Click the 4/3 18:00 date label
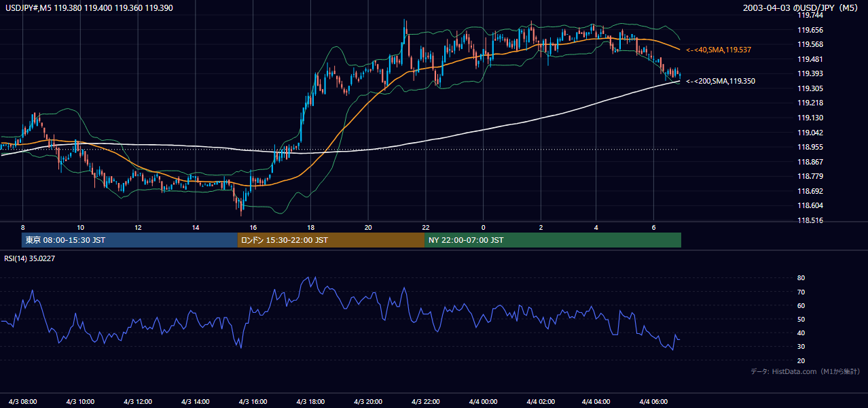 tap(310, 401)
